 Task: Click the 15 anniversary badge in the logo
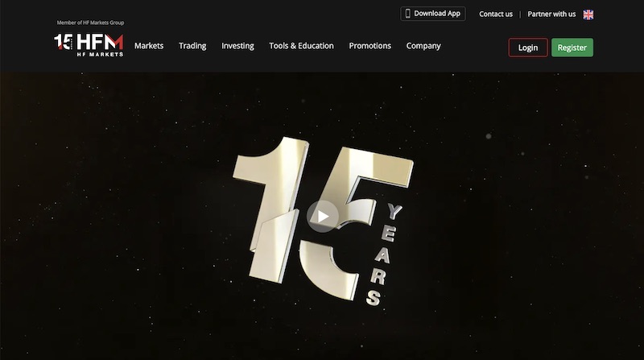point(63,42)
